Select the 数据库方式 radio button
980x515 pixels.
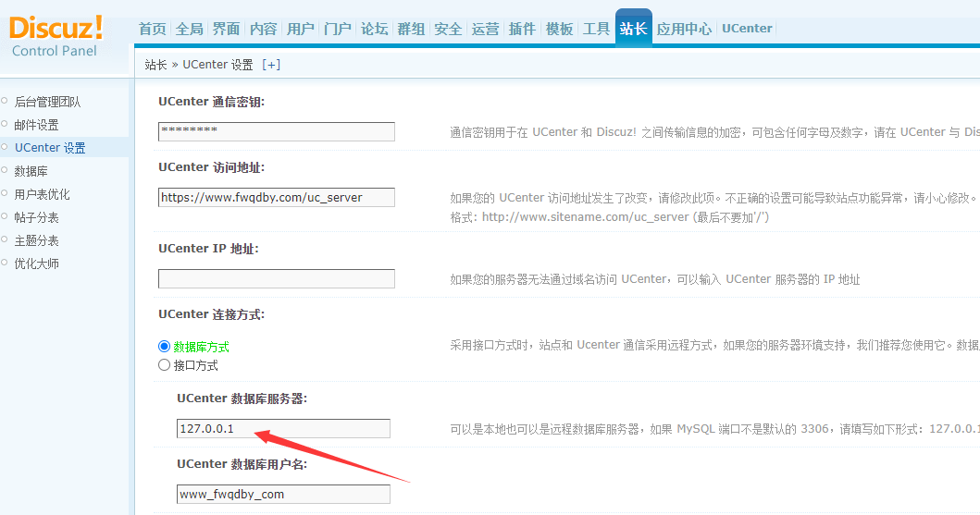pos(165,347)
